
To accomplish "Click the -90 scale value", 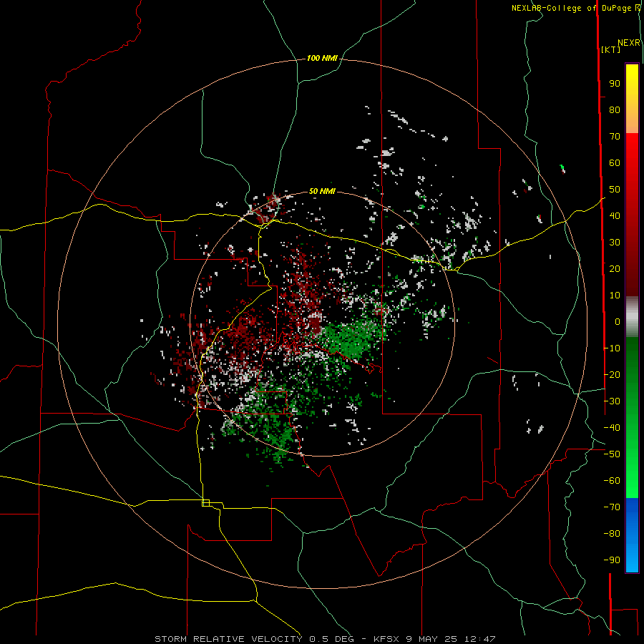I will (612, 560).
